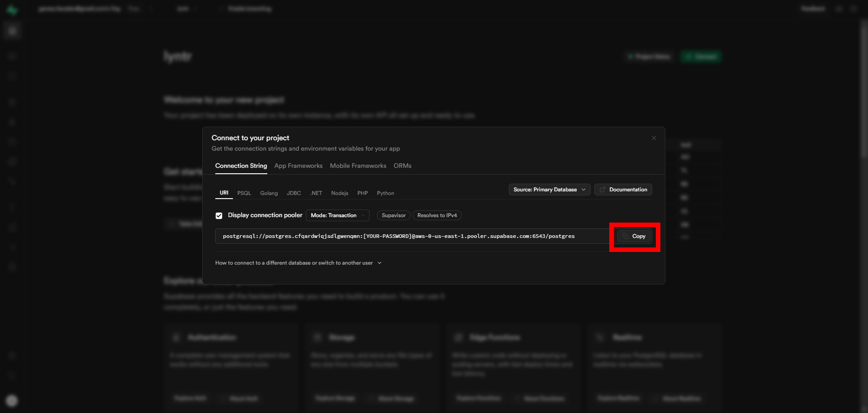Click 'Get the connection strings and environment variables' text
The image size is (868, 413).
(306, 149)
